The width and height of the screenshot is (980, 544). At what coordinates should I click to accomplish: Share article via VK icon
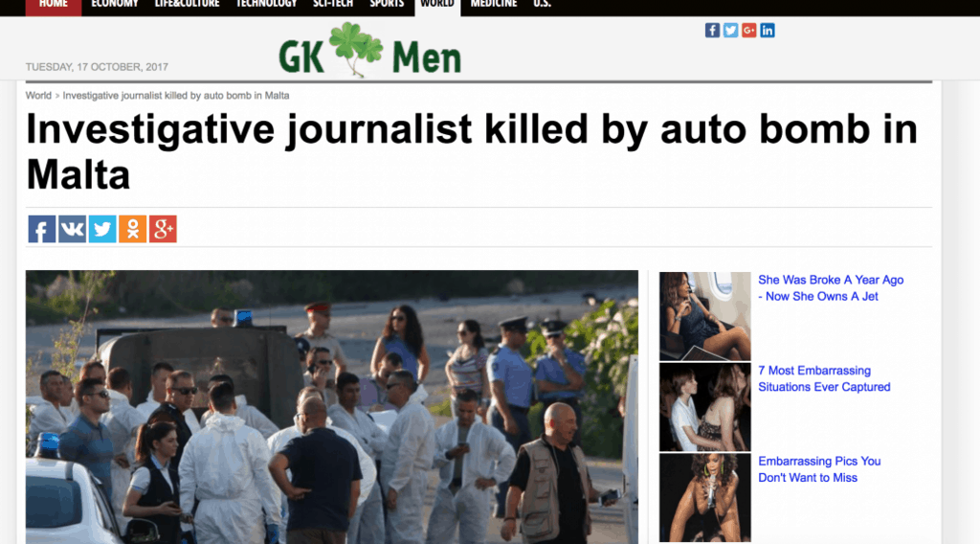point(72,229)
